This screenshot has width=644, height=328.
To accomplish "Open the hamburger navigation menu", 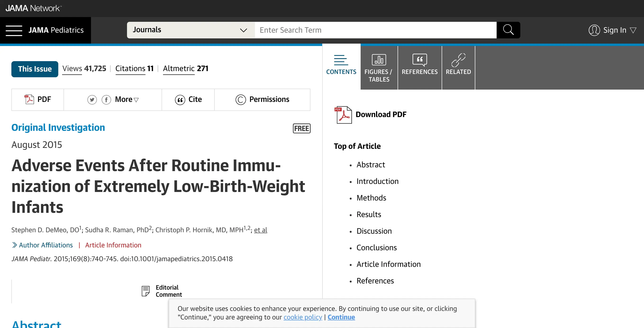I will pyautogui.click(x=14, y=31).
